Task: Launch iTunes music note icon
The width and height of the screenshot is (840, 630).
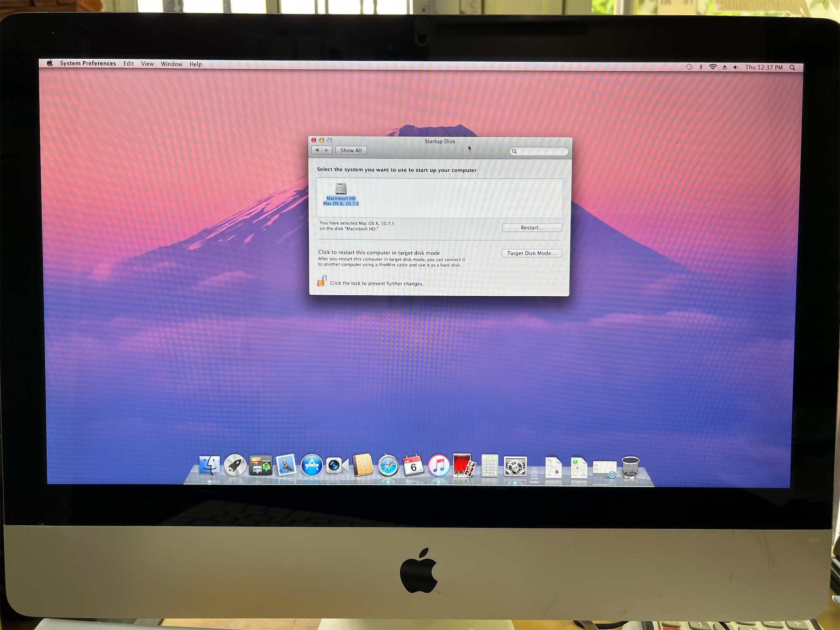Action: point(439,465)
